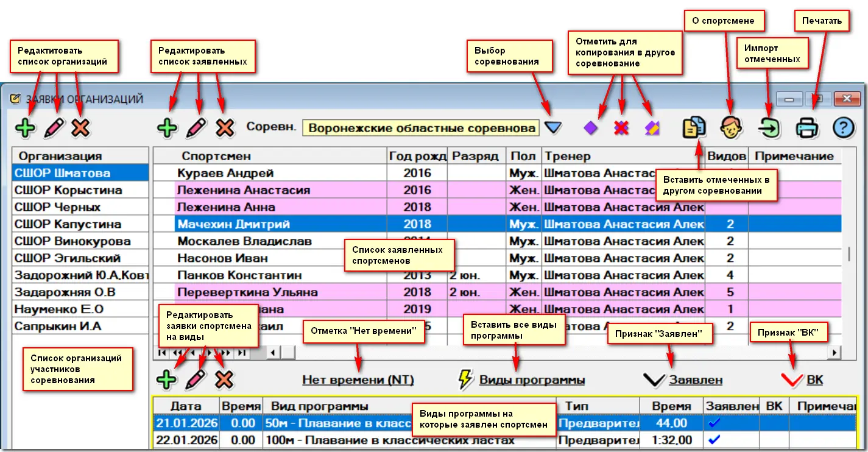Select organization Сапрыкин И.А
The image size is (868, 452).
(x=80, y=327)
